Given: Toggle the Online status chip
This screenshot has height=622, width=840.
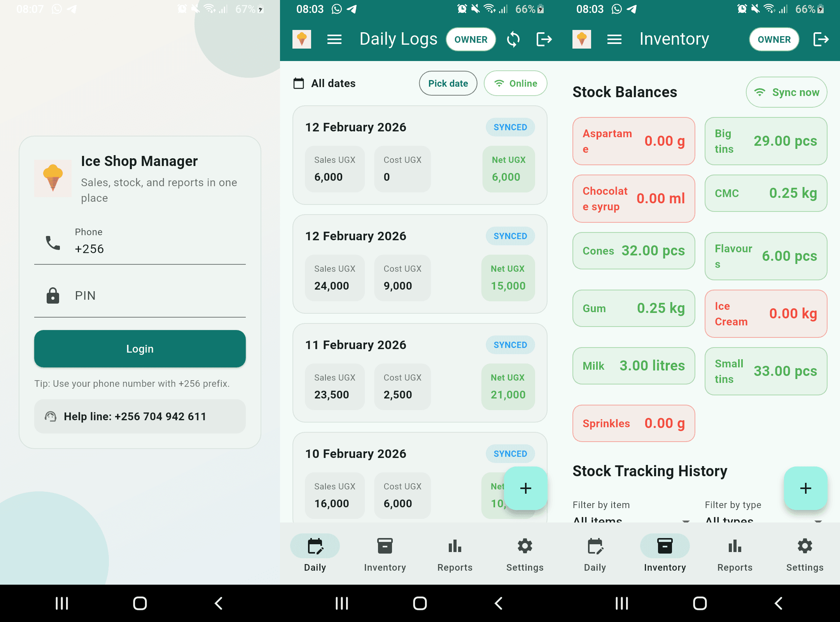Looking at the screenshot, I should pyautogui.click(x=515, y=83).
